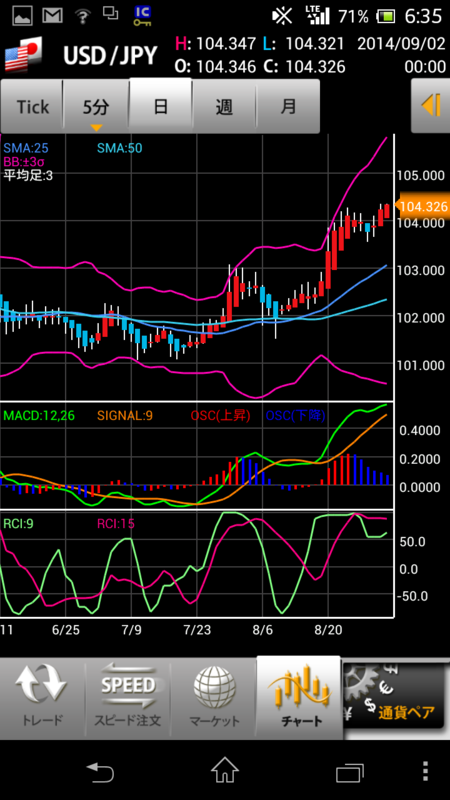Tap the vibrate mode status icon

point(282,16)
